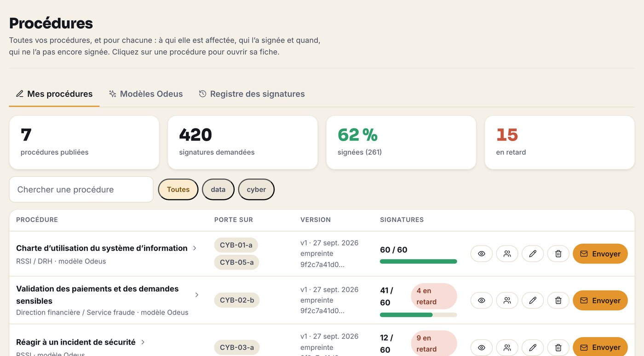Click the 4 en retard badge

(x=434, y=296)
